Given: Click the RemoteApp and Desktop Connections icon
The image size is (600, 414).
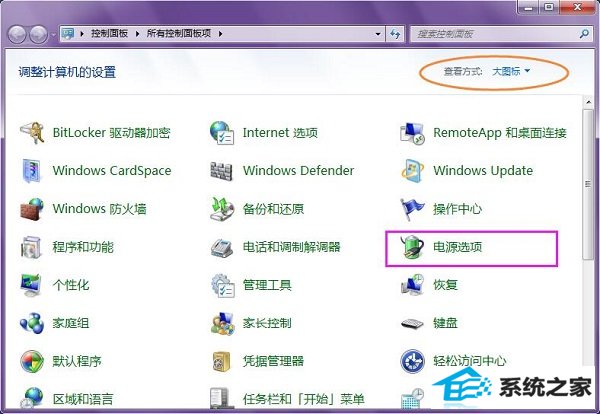Looking at the screenshot, I should (x=412, y=134).
